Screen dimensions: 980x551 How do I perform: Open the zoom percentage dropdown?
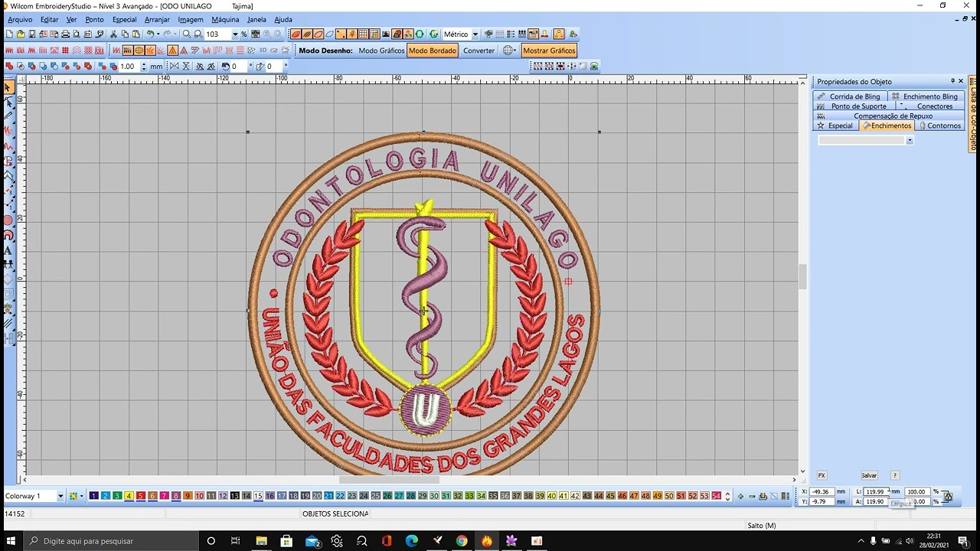(x=235, y=34)
